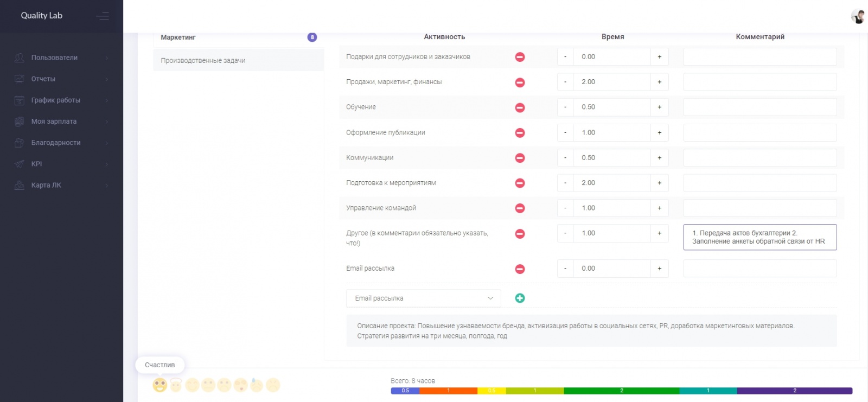
Task: Click the comment field for Обучение
Action: [759, 107]
